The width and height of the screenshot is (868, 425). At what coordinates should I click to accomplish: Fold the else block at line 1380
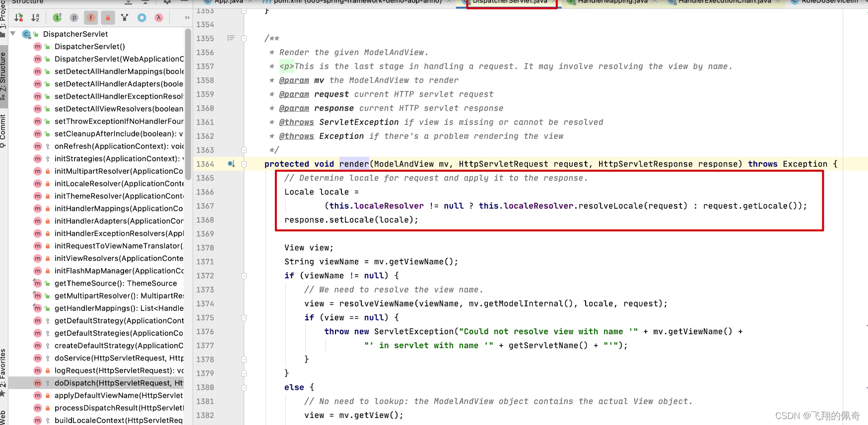point(244,387)
